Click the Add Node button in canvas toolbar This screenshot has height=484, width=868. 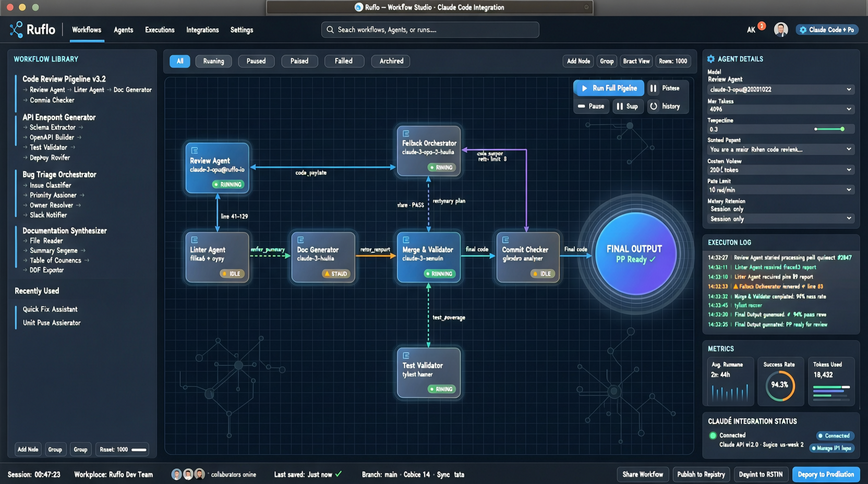(578, 61)
